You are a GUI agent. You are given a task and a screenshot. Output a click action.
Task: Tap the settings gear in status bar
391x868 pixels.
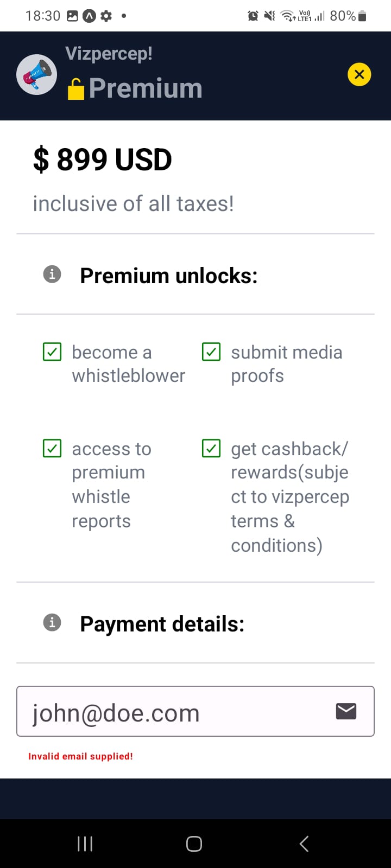coord(106,16)
